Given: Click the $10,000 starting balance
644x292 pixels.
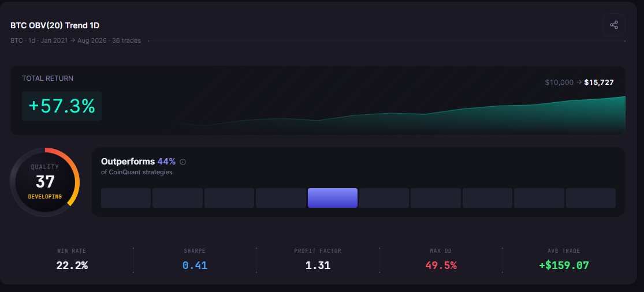Looking at the screenshot, I should (559, 83).
